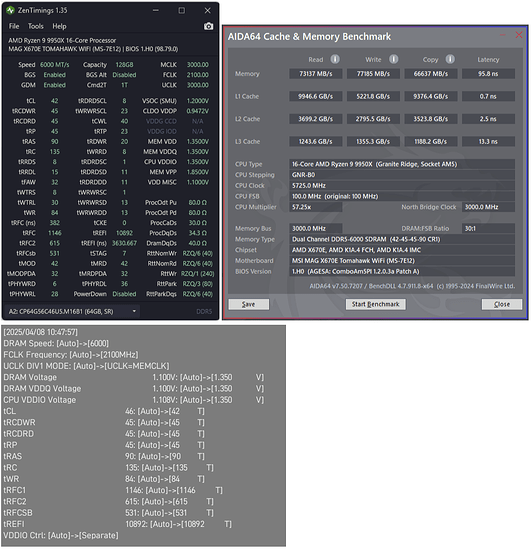Click the Start Benchmark button
Image resolution: width=532 pixels, height=550 pixels.
[375, 304]
